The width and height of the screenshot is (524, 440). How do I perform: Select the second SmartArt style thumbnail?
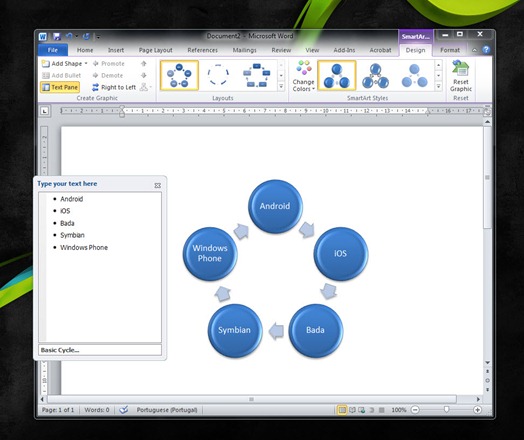[x=376, y=76]
